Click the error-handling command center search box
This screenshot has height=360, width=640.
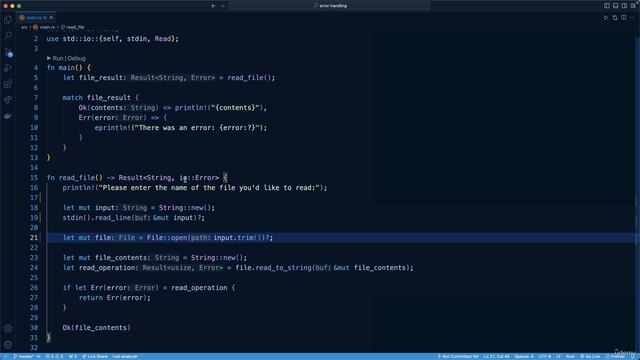point(330,6)
